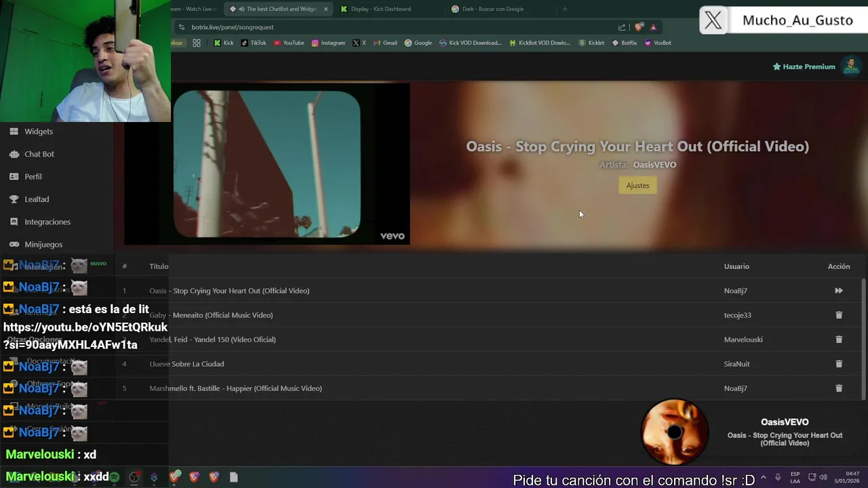
Task: Show hidden system tray icons chevron
Action: (x=764, y=477)
